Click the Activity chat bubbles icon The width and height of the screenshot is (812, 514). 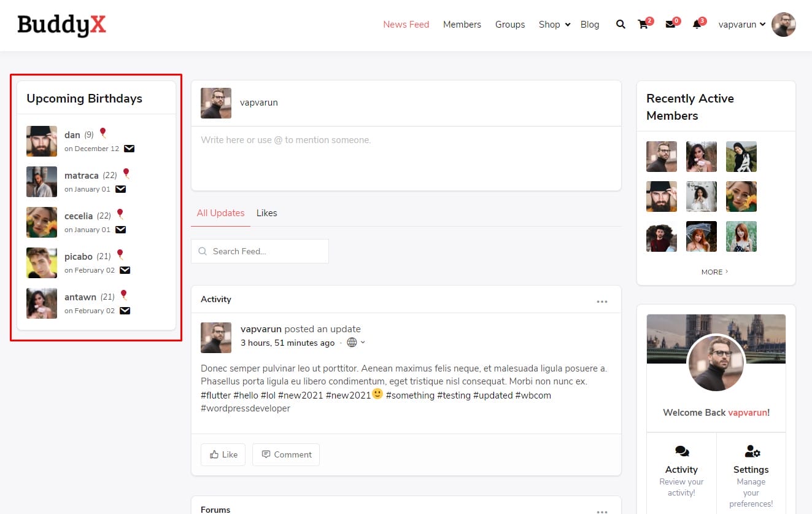tap(681, 452)
